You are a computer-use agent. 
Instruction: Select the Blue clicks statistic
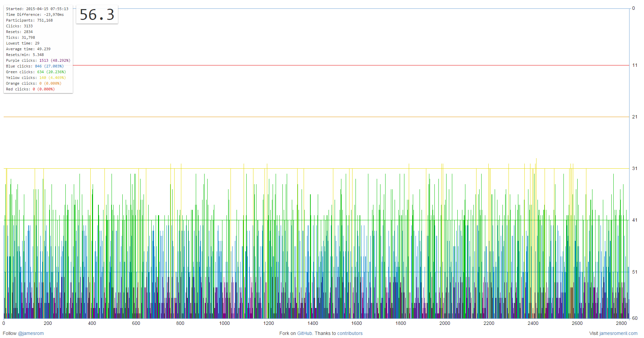point(35,66)
